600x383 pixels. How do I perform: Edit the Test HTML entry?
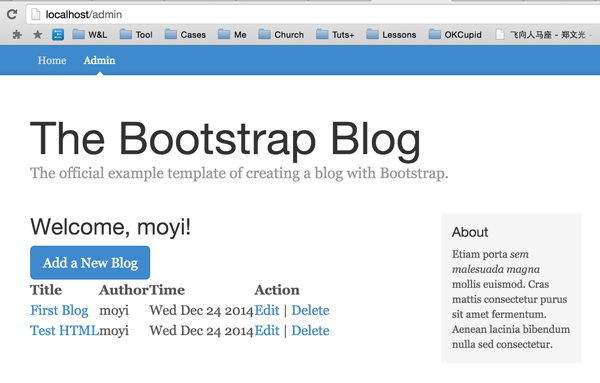click(267, 331)
